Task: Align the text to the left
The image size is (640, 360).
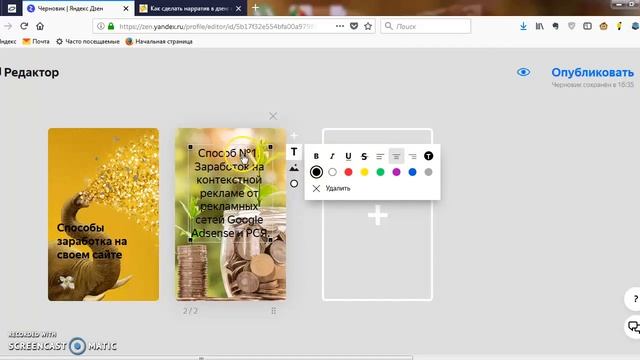Action: (x=380, y=156)
